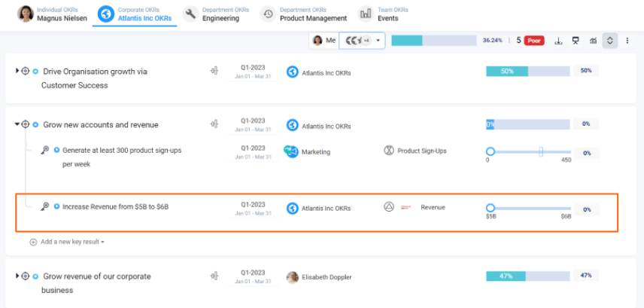
Task: Select Atlantis Inc OKRs corporate tab
Action: (x=135, y=14)
